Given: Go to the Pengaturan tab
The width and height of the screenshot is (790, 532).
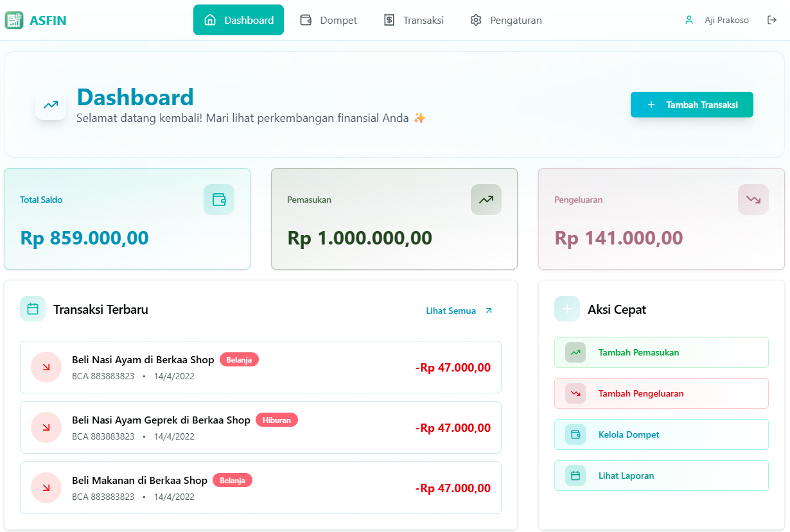Looking at the screenshot, I should tap(505, 20).
